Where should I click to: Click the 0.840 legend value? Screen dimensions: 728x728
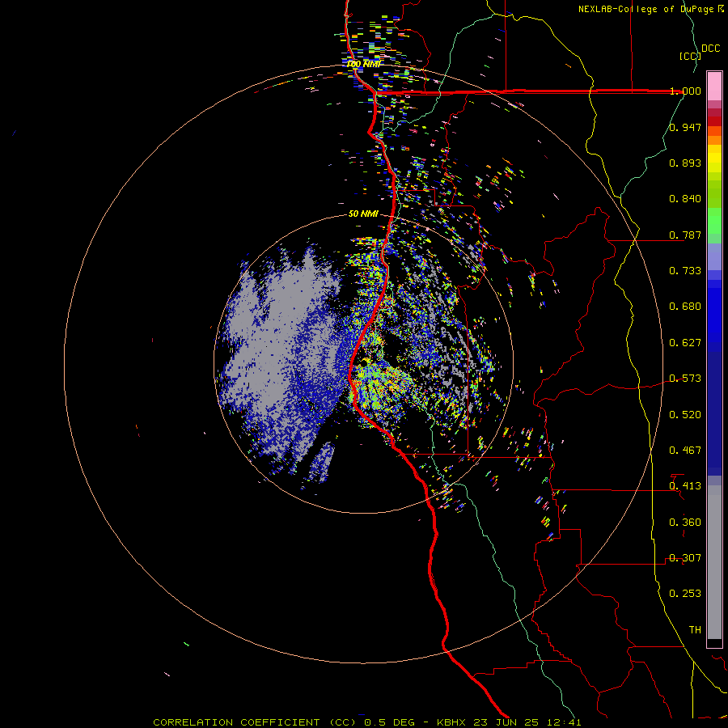click(685, 199)
